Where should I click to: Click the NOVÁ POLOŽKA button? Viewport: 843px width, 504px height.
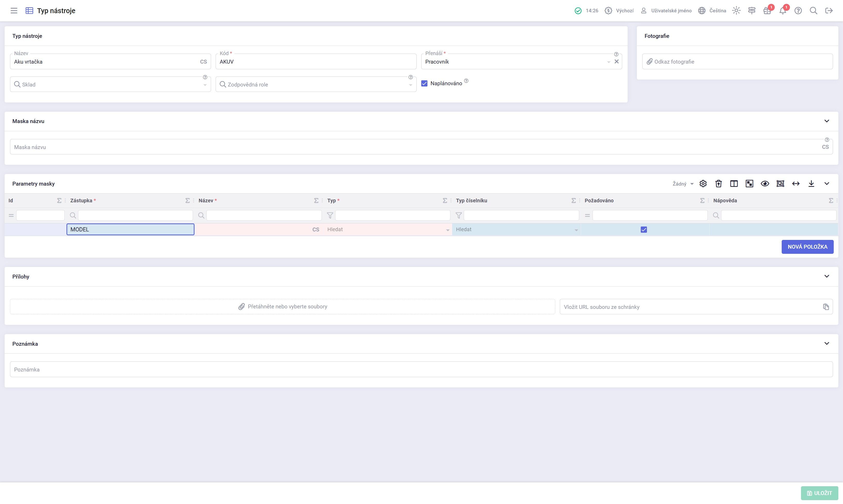807,247
